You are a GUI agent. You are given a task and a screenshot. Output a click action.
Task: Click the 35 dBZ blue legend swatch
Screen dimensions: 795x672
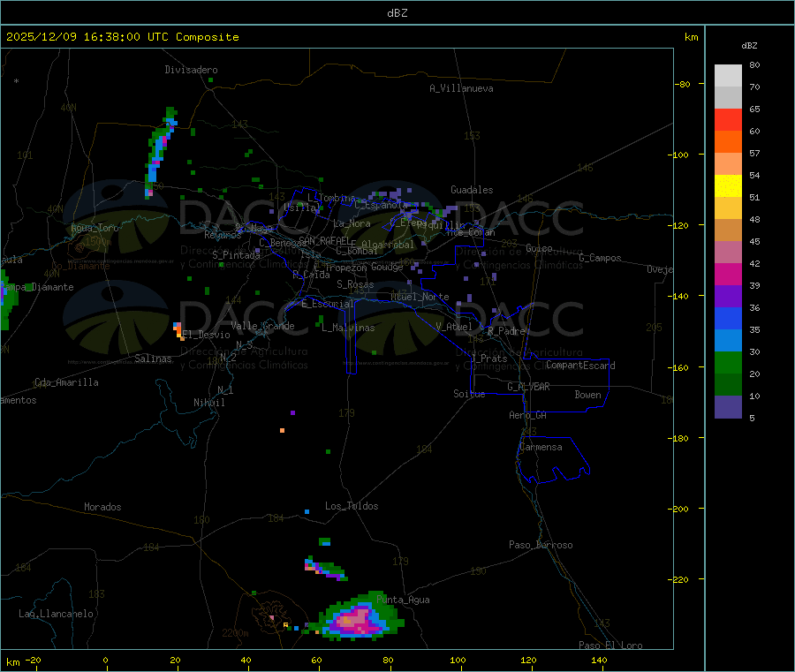pyautogui.click(x=728, y=318)
